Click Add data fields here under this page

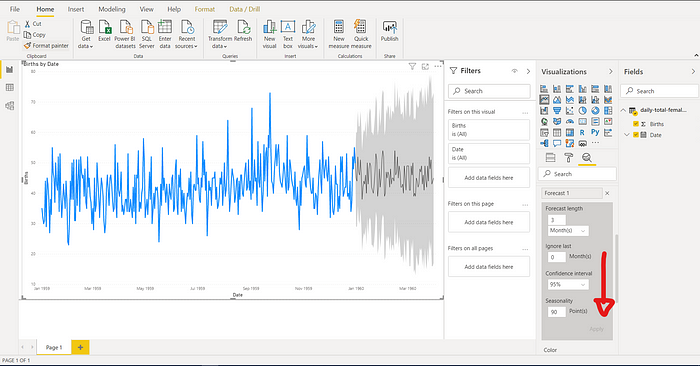click(489, 222)
